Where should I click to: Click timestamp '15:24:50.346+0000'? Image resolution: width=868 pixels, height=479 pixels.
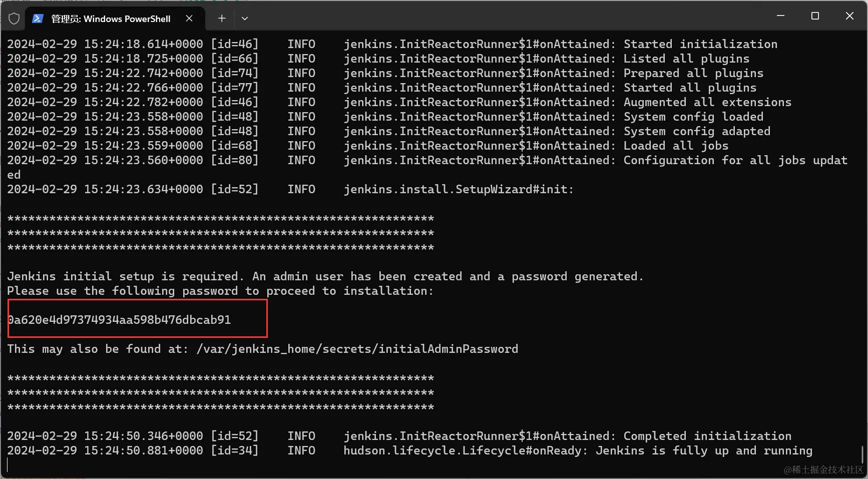click(x=144, y=436)
